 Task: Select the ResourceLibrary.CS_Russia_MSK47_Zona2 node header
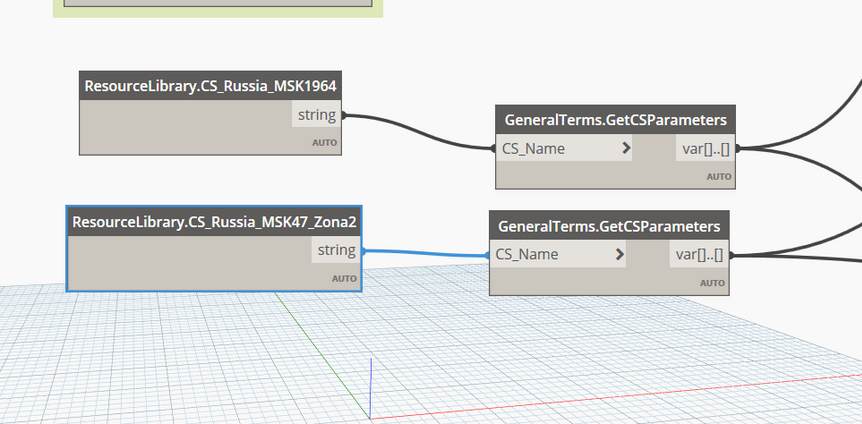coord(214,221)
